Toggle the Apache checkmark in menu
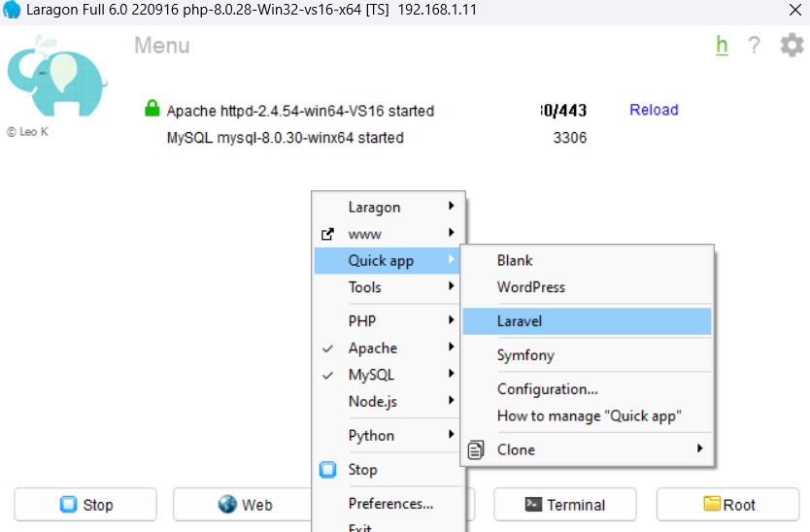Screen dimensions: 810x532 [x=327, y=349]
